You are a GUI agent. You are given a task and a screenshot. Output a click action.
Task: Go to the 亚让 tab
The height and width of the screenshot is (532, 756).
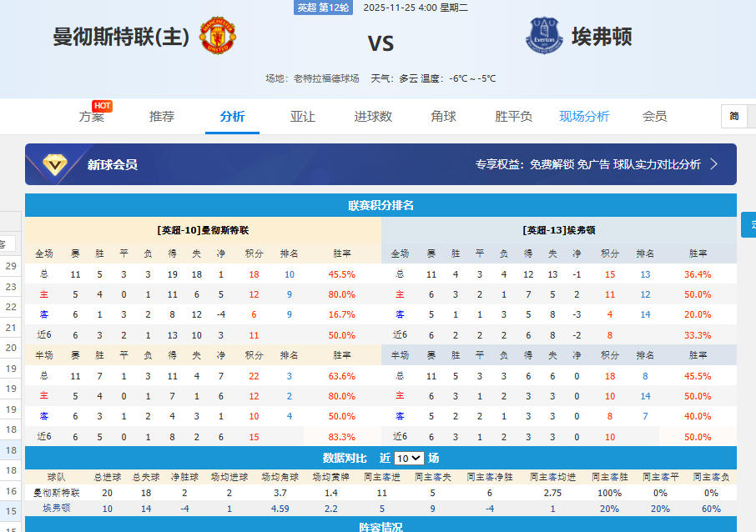[x=303, y=117]
